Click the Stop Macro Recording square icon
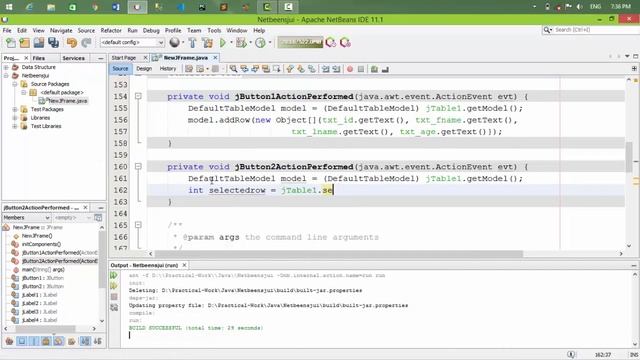640x360 pixels. pos(361,69)
